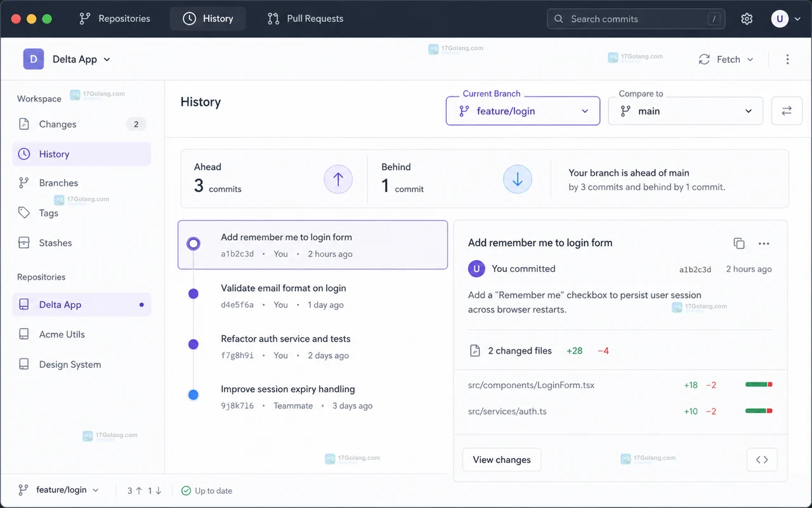Click the timeline node of commit a1b2c3d
This screenshot has width=812, height=508.
(x=193, y=244)
